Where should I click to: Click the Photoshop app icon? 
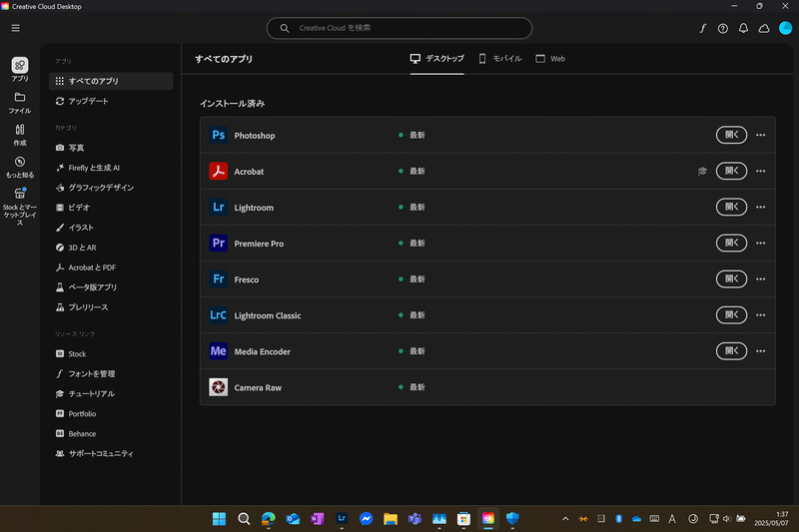[x=218, y=135]
